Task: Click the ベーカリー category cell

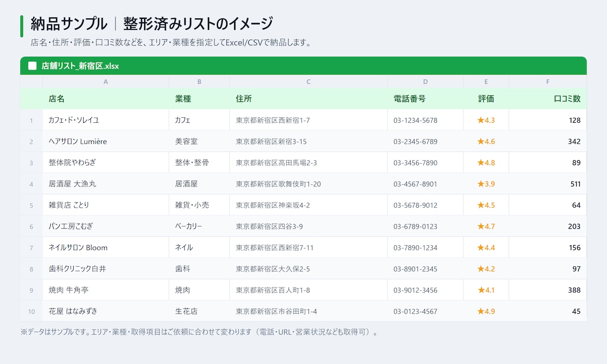Action: tap(199, 226)
